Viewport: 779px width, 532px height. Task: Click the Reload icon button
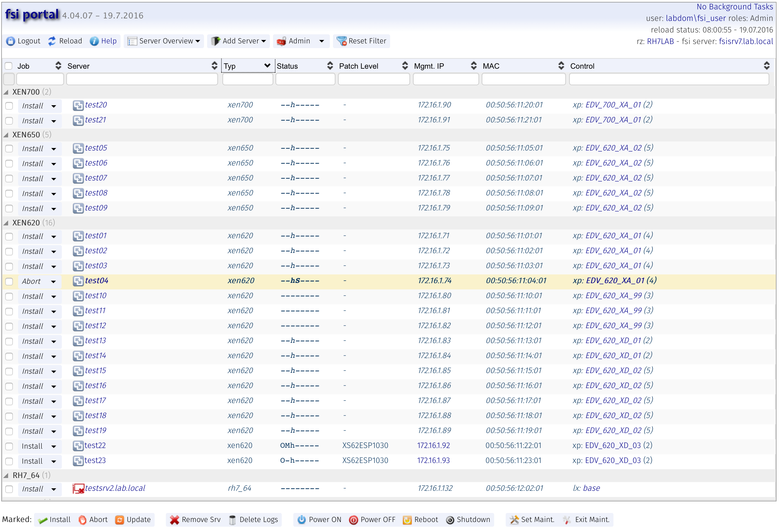coord(52,41)
